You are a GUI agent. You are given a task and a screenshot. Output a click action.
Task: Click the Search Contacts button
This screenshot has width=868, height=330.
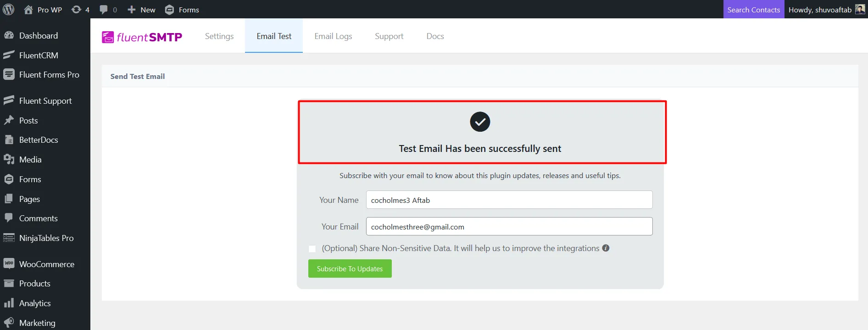coord(754,10)
